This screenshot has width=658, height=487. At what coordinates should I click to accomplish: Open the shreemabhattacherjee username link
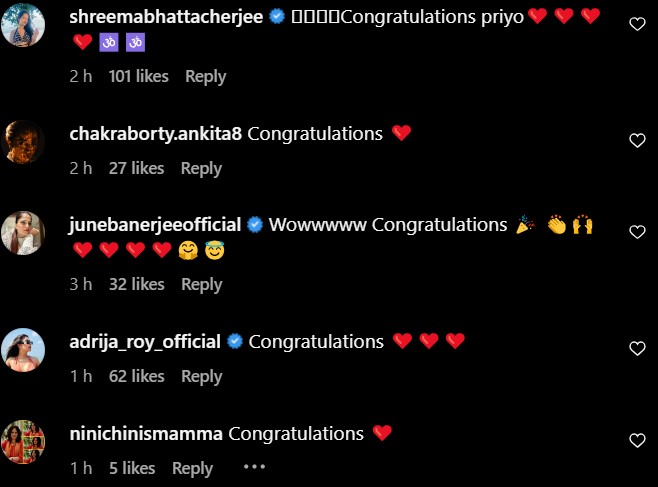pyautogui.click(x=166, y=17)
